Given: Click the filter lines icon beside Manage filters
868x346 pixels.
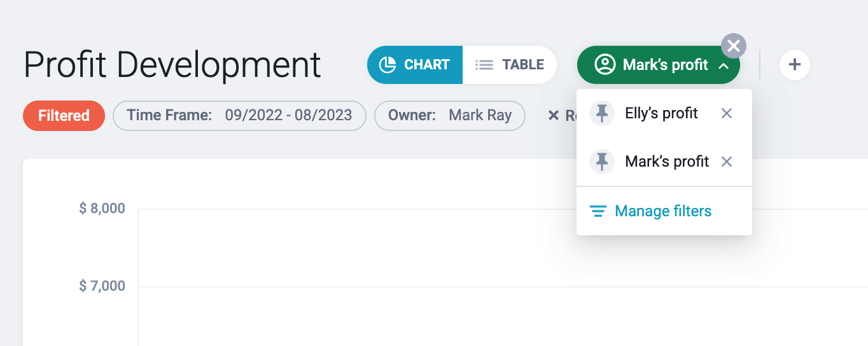Looking at the screenshot, I should pyautogui.click(x=598, y=211).
